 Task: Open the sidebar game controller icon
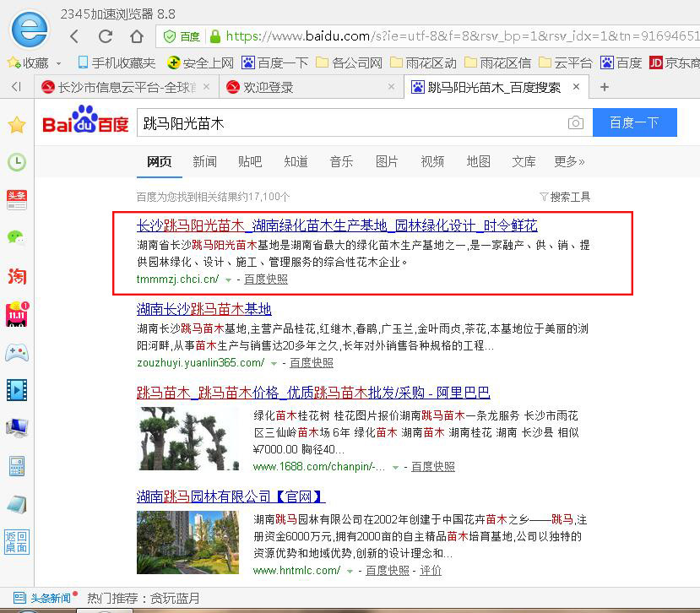pyautogui.click(x=17, y=352)
